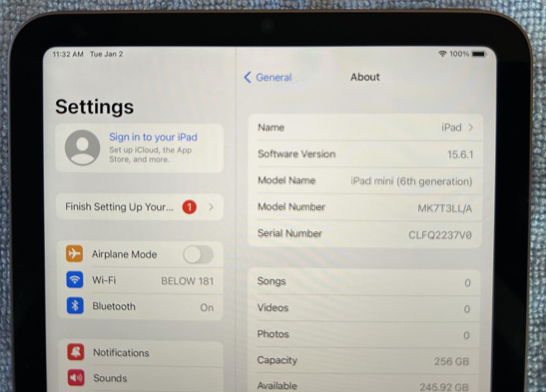Tap the Serial Number label
This screenshot has width=546, height=392.
(x=290, y=233)
